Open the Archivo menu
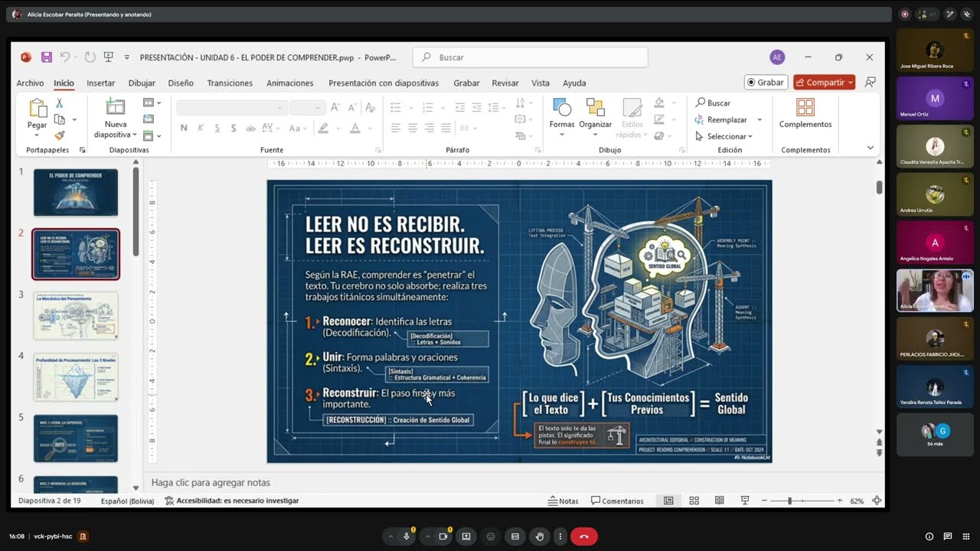The image size is (980, 551). pos(30,83)
